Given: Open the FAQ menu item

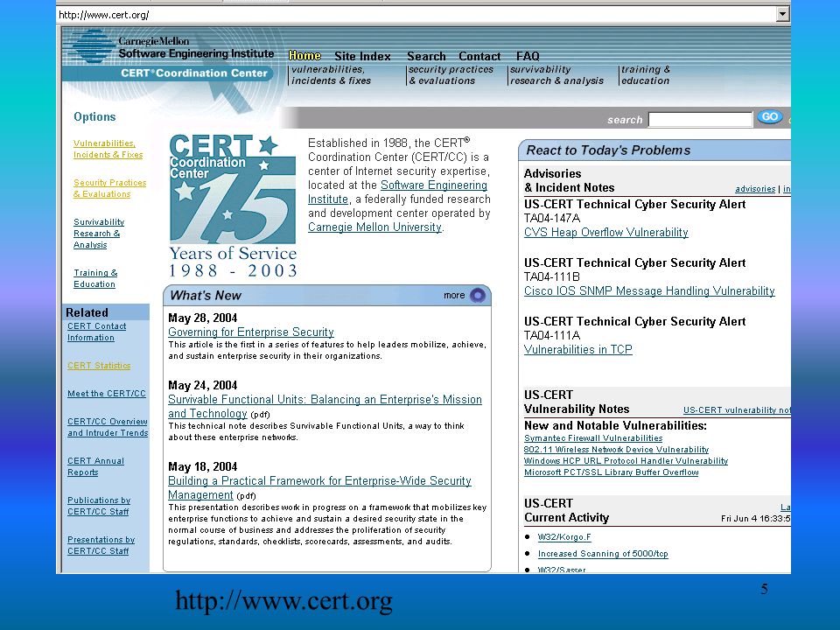Looking at the screenshot, I should tap(528, 56).
